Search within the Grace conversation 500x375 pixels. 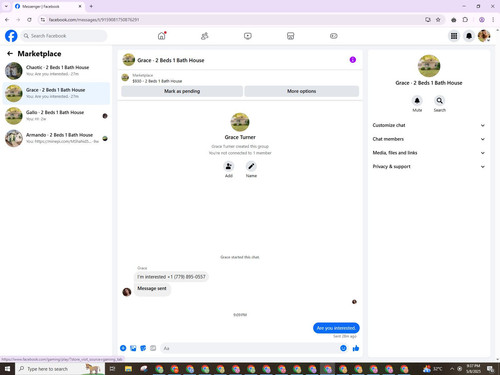point(440,101)
